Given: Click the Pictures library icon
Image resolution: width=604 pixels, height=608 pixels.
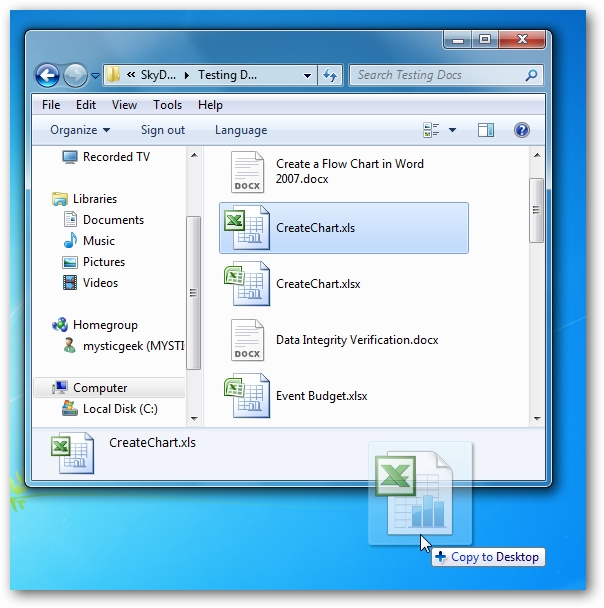Looking at the screenshot, I should coord(70,263).
